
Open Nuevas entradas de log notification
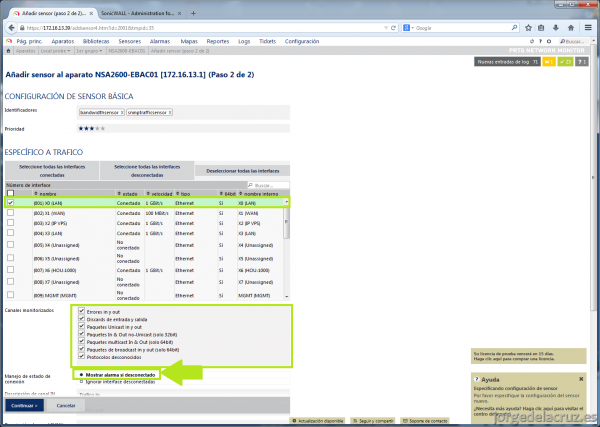tap(507, 62)
